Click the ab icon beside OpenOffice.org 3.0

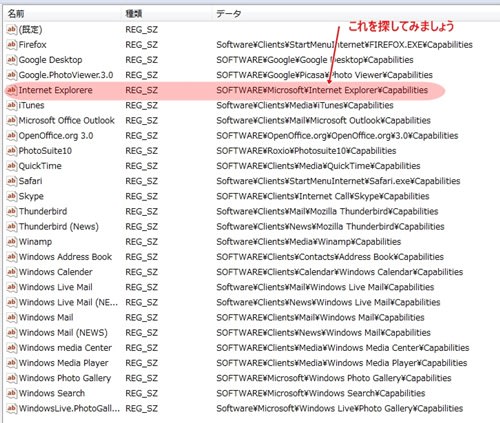click(11, 136)
